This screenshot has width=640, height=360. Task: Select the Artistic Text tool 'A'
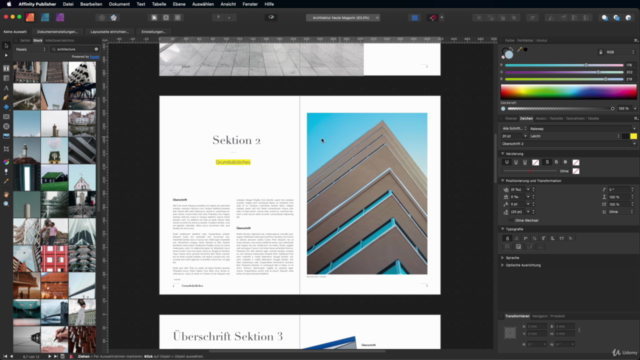pyautogui.click(x=6, y=88)
